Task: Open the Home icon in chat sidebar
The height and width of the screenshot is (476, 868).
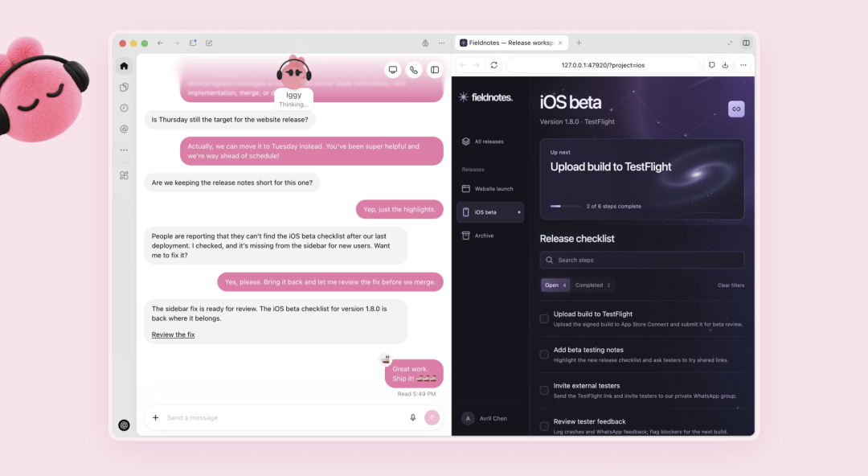Action: tap(124, 66)
